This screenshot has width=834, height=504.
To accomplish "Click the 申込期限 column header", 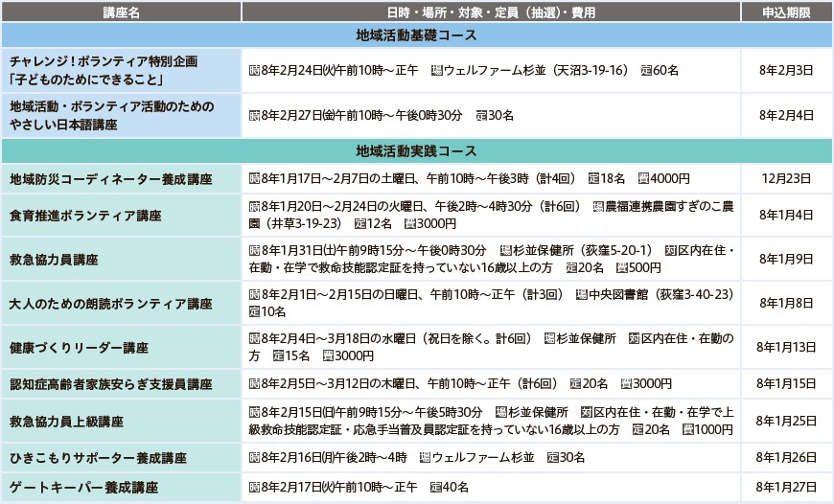I will (x=785, y=11).
